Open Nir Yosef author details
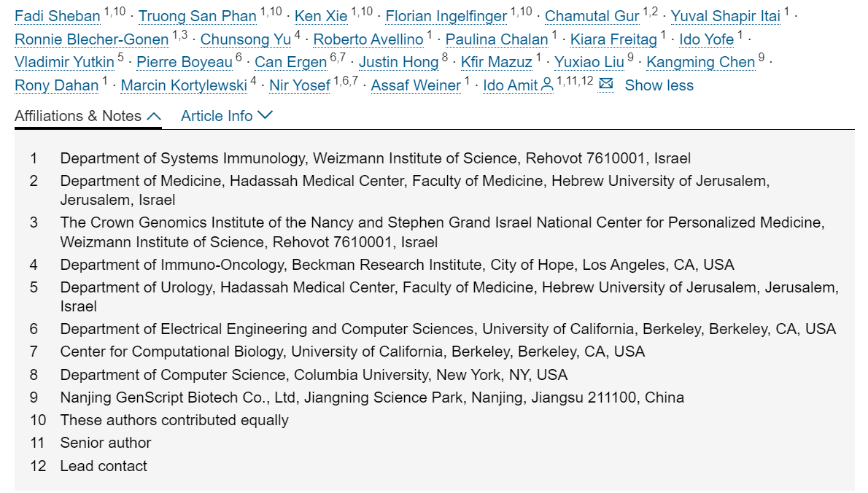 pos(300,85)
